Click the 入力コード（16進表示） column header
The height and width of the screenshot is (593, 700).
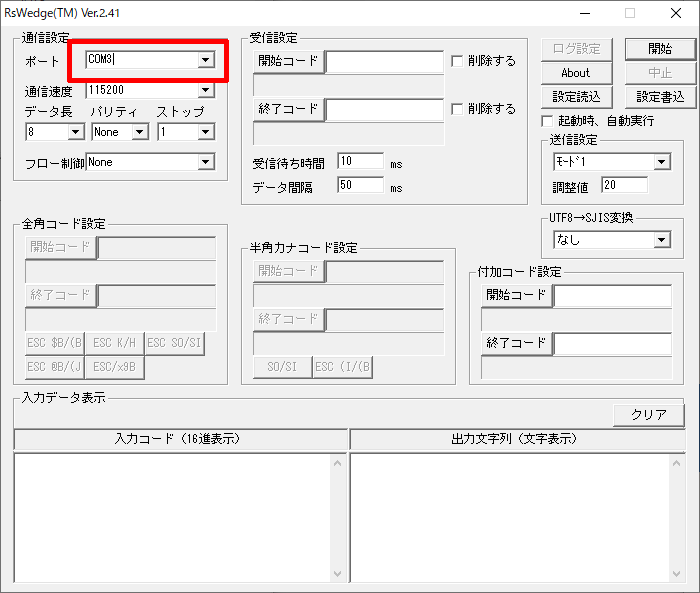pyautogui.click(x=180, y=439)
